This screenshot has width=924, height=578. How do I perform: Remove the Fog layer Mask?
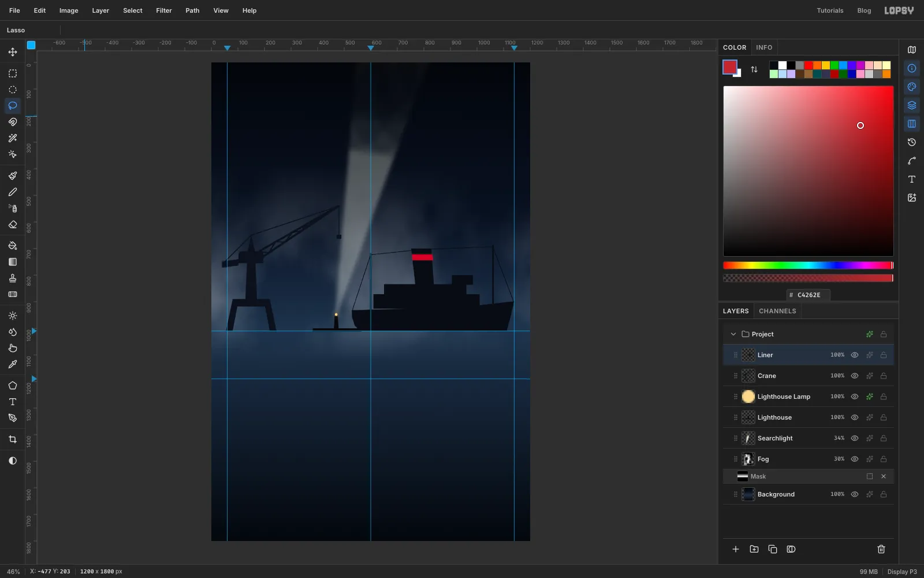click(884, 476)
